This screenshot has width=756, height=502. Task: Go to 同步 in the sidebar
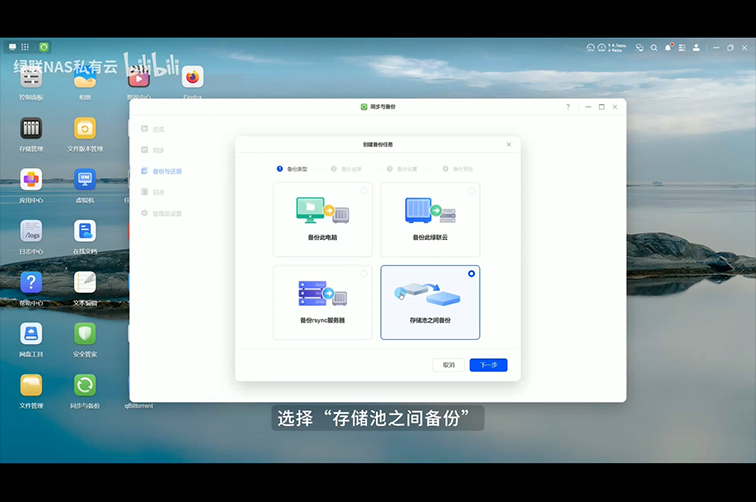[x=153, y=150]
